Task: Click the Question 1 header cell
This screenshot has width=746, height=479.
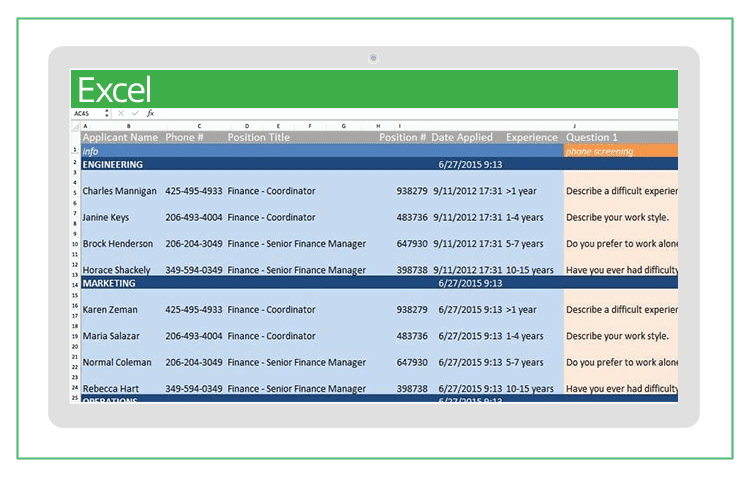Action: [x=591, y=137]
